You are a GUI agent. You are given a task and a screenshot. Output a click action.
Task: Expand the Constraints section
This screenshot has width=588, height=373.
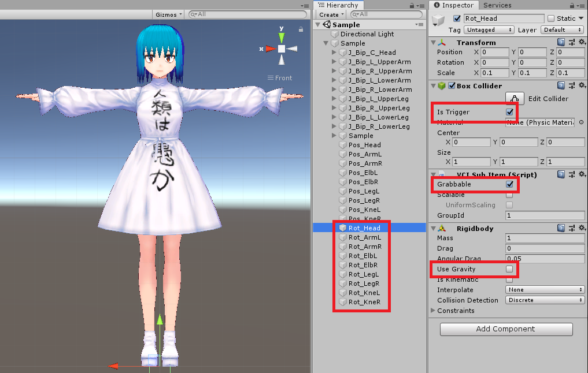[x=433, y=311]
